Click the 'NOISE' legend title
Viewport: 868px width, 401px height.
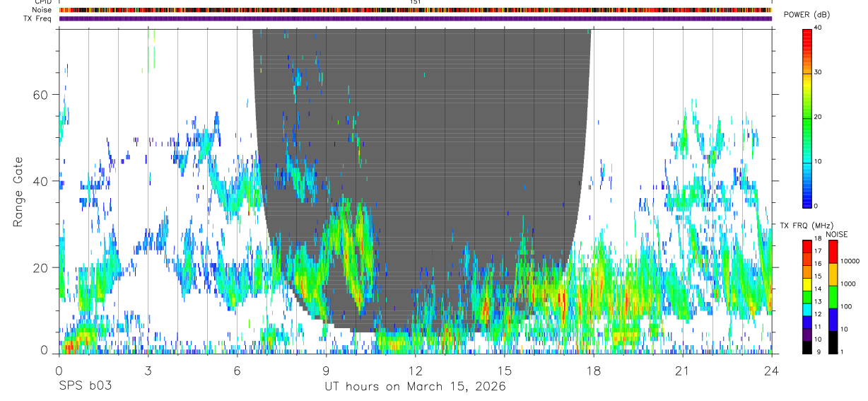[x=836, y=234]
